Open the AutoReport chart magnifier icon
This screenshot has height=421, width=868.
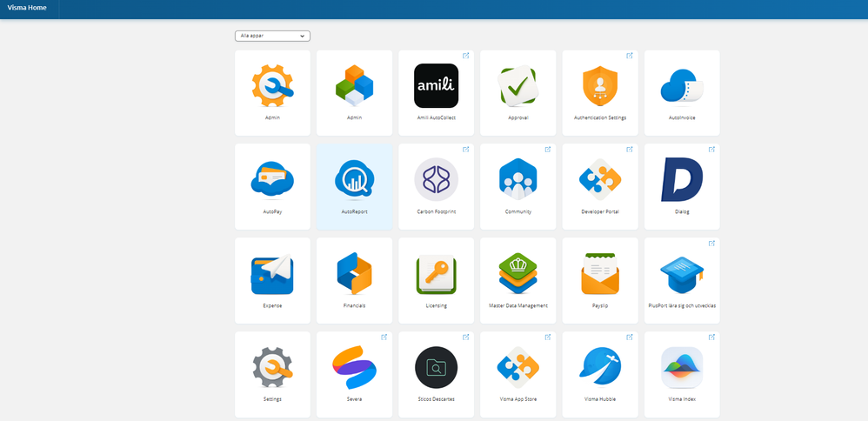click(354, 179)
